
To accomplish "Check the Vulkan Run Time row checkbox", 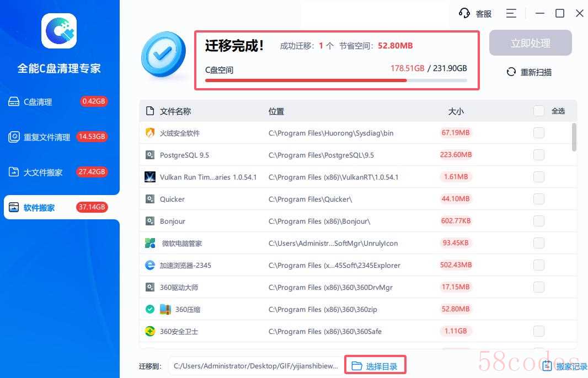I will tap(539, 177).
